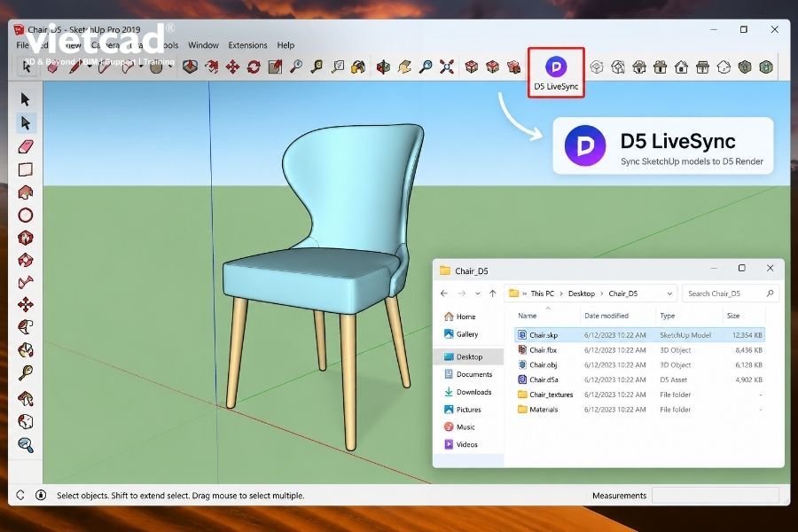The width and height of the screenshot is (798, 532).
Task: Open Videos in explorer navigation pane
Action: pos(460,444)
